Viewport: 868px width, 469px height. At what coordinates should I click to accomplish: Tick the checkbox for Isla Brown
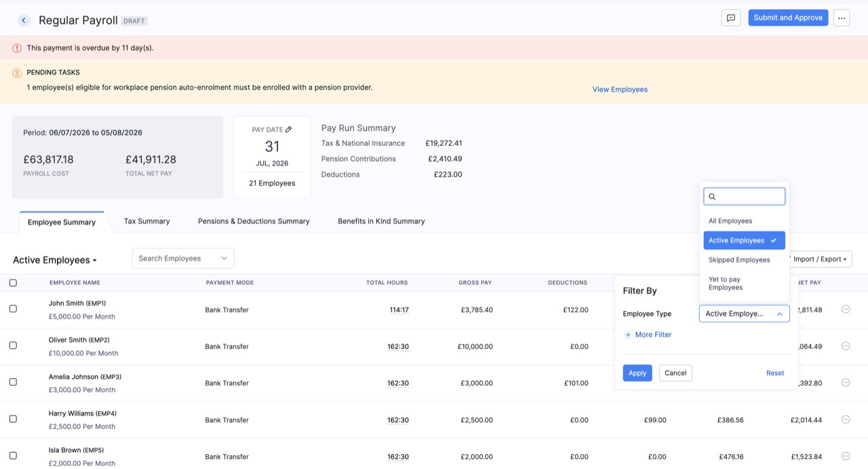[x=13, y=456]
